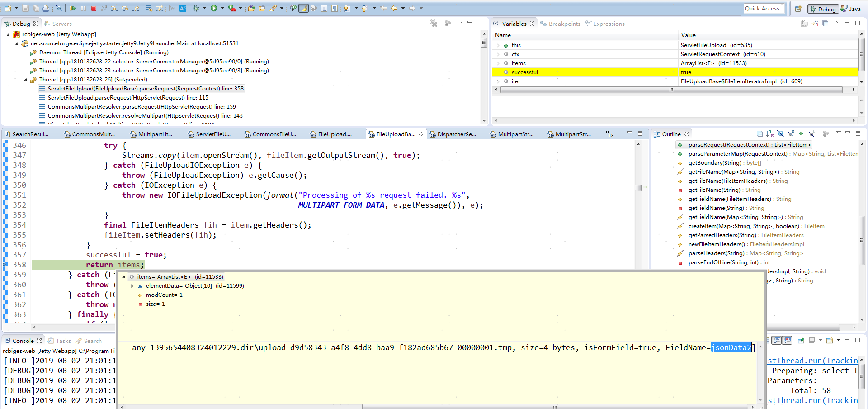Open dropdown next to New file icon
The image size is (868, 409).
coord(16,8)
